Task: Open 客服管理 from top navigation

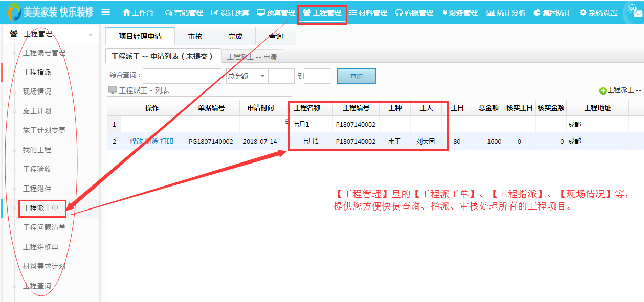Action: tap(414, 13)
